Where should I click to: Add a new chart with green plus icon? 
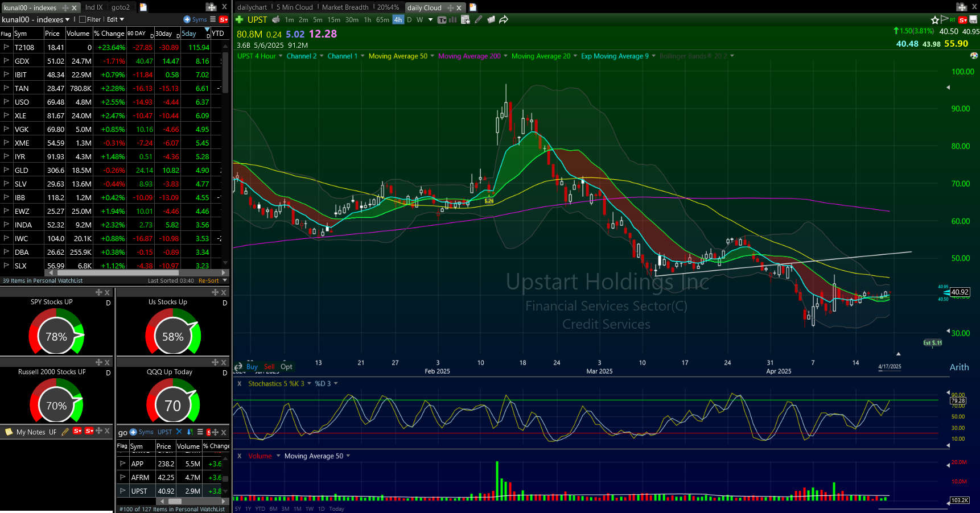click(240, 19)
